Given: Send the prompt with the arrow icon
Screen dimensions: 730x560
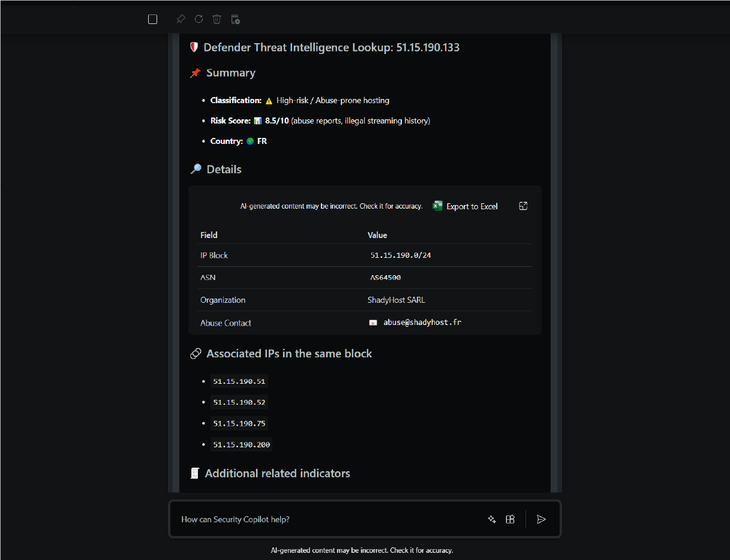Looking at the screenshot, I should [x=541, y=519].
